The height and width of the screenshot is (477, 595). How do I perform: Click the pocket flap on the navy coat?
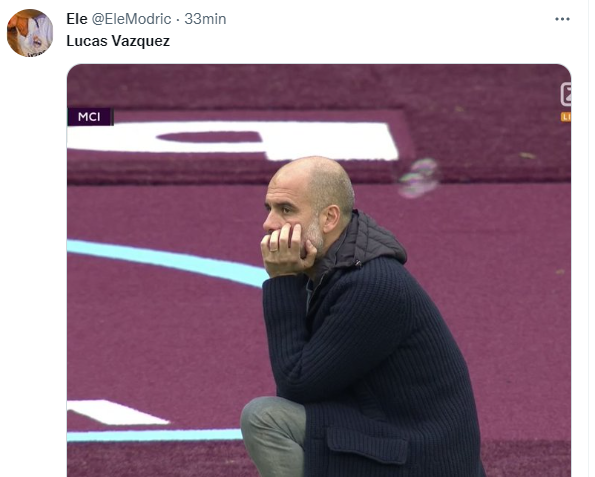(x=367, y=444)
